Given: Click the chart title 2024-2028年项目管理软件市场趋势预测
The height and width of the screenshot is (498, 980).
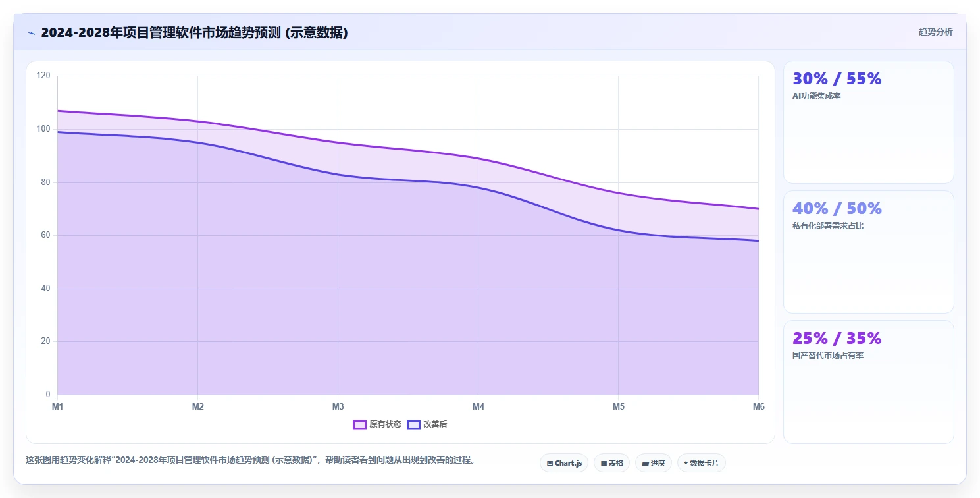Looking at the screenshot, I should [194, 32].
